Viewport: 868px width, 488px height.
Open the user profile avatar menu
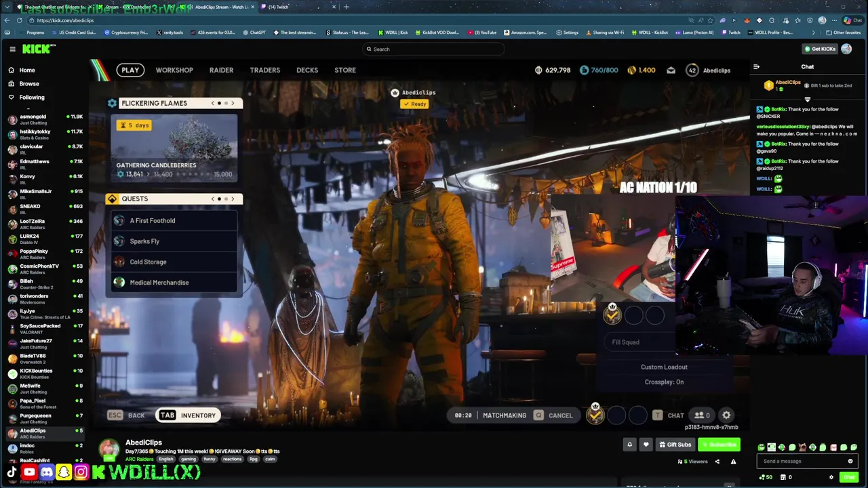[x=846, y=49]
